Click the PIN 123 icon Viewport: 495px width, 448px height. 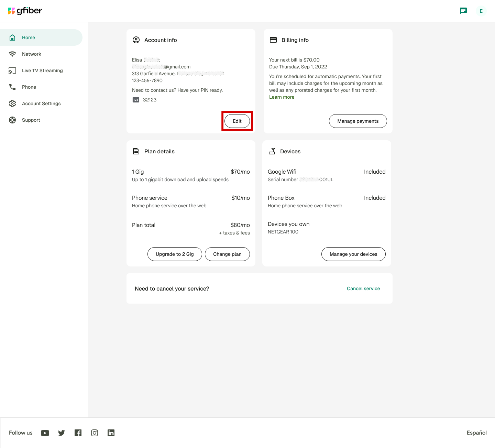coord(136,100)
